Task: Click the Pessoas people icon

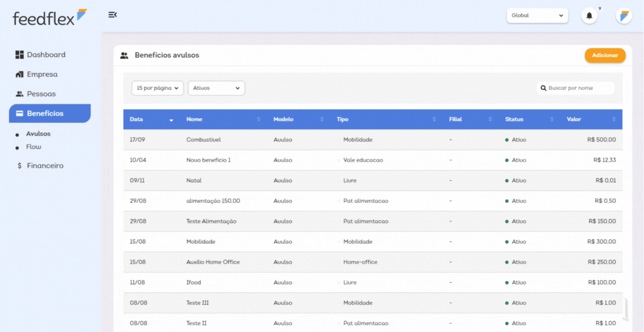Action: (x=20, y=94)
